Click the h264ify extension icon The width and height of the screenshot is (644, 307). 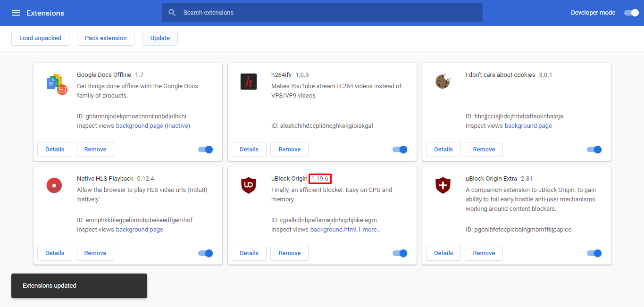[x=249, y=82]
